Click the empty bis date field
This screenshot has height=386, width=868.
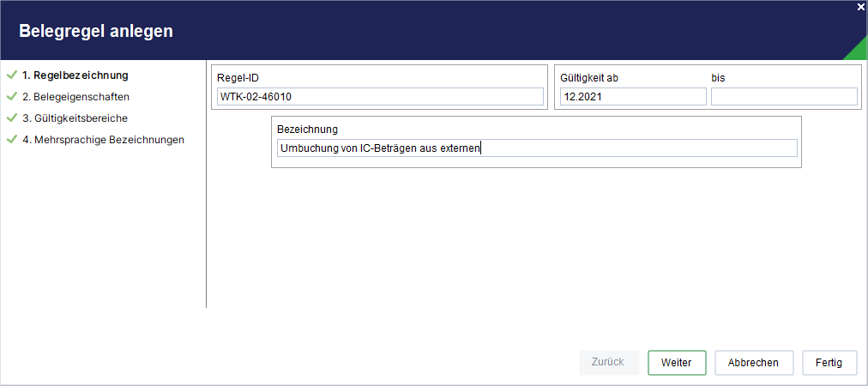pos(784,96)
